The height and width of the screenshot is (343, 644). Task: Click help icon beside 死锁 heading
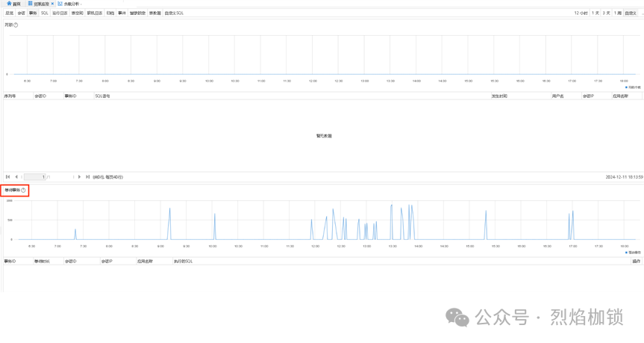[16, 25]
